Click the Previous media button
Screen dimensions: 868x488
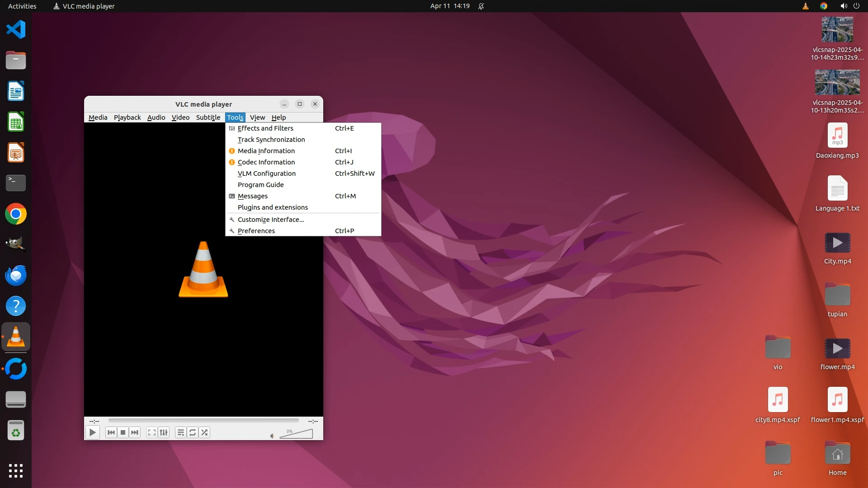[x=111, y=432]
